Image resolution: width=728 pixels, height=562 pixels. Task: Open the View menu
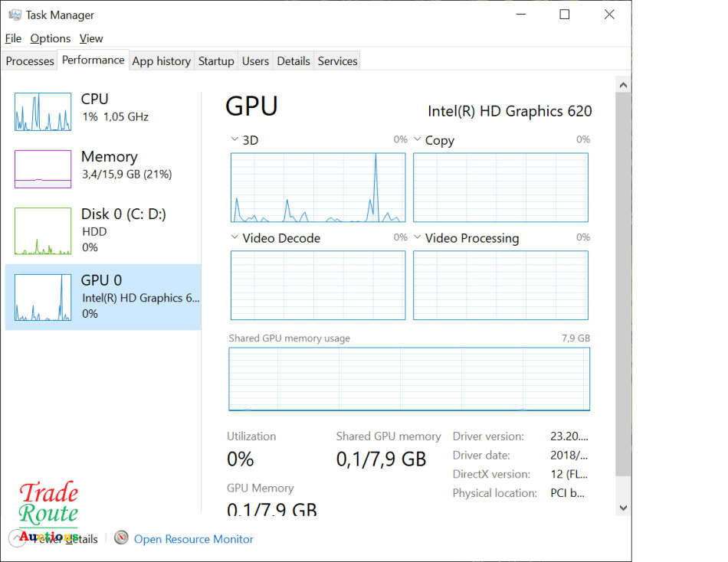(91, 38)
